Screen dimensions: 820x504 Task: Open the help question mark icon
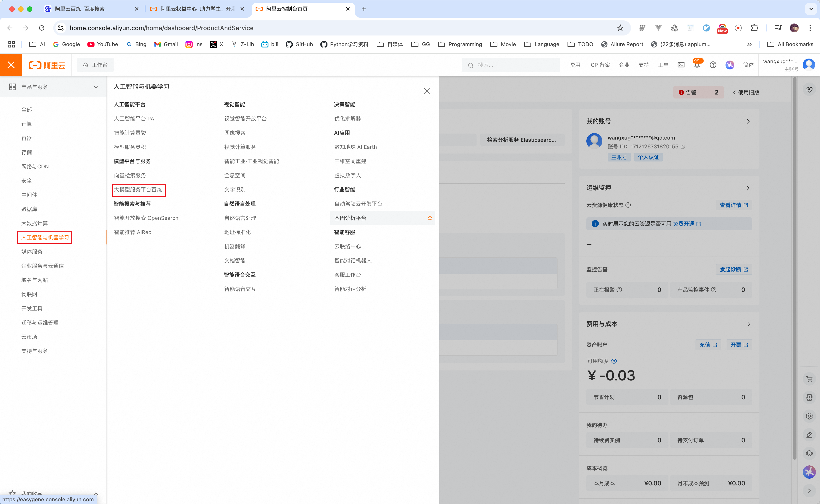(713, 65)
